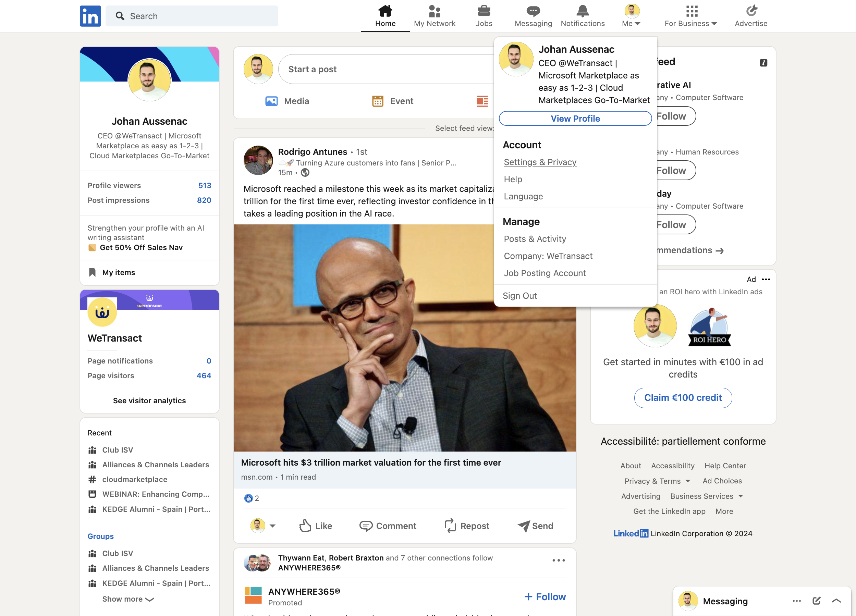
Task: Open the Home feed icon
Action: pyautogui.click(x=385, y=11)
